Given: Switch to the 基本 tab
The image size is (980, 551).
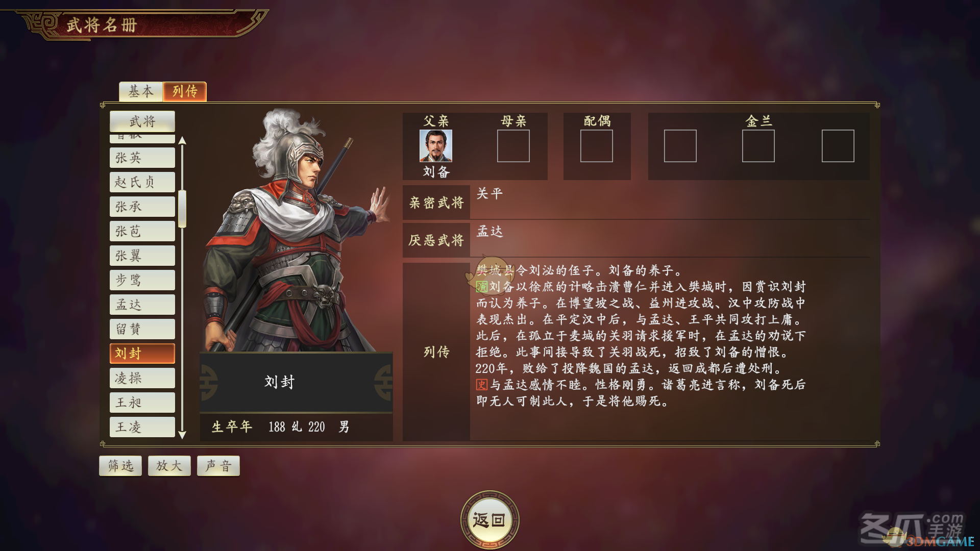Looking at the screenshot, I should [141, 91].
